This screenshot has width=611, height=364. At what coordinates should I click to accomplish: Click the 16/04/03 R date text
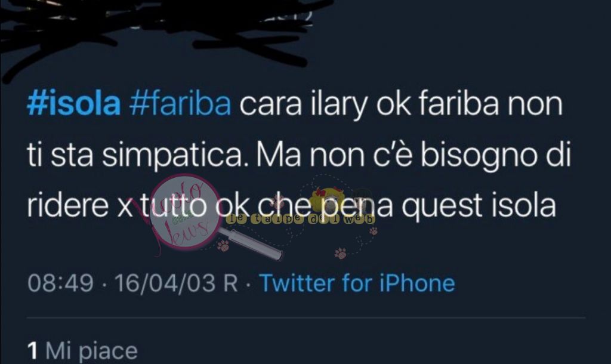[176, 283]
